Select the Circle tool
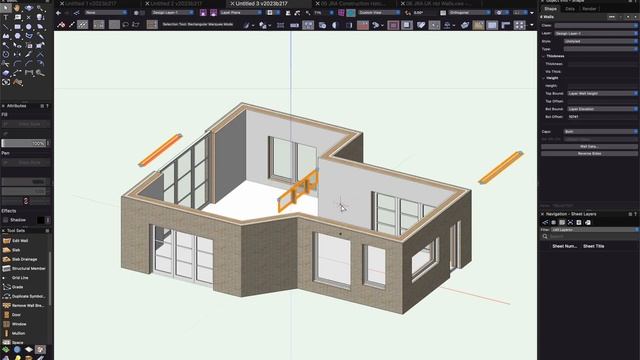The image size is (640, 360). click(29, 27)
